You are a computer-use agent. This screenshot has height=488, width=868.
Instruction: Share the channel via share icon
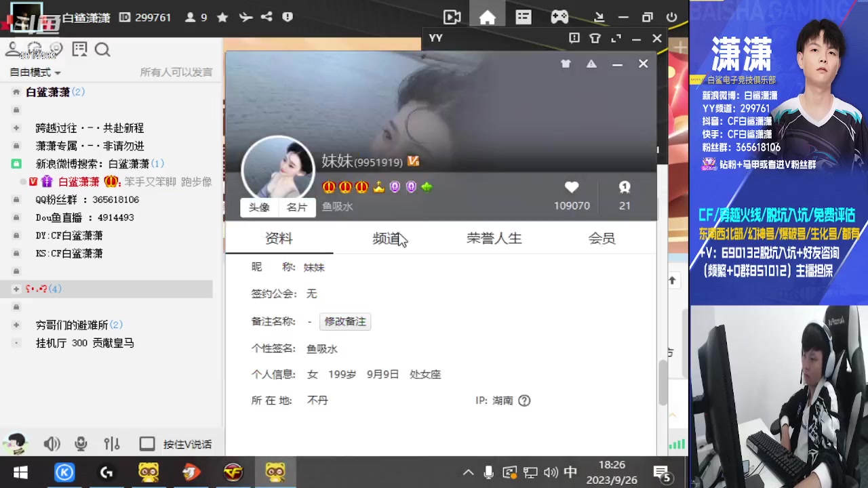267,18
